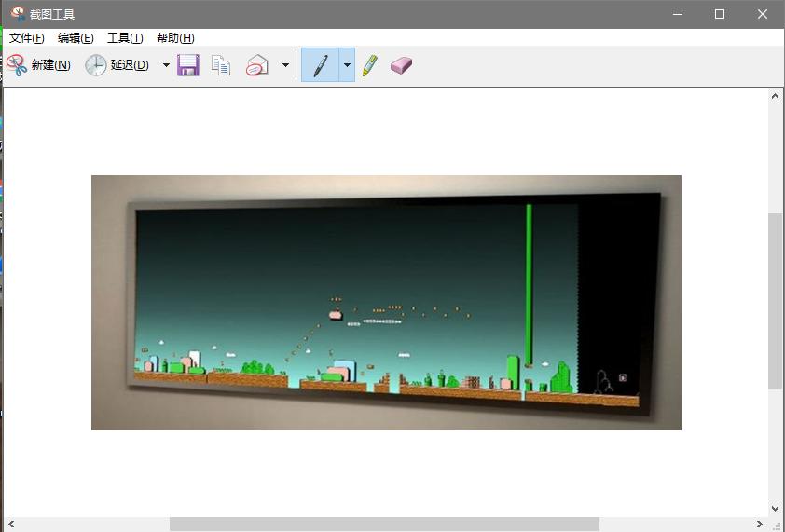This screenshot has height=532, width=785.
Task: Save the snip with the floppy disk icon
Action: pyautogui.click(x=188, y=65)
